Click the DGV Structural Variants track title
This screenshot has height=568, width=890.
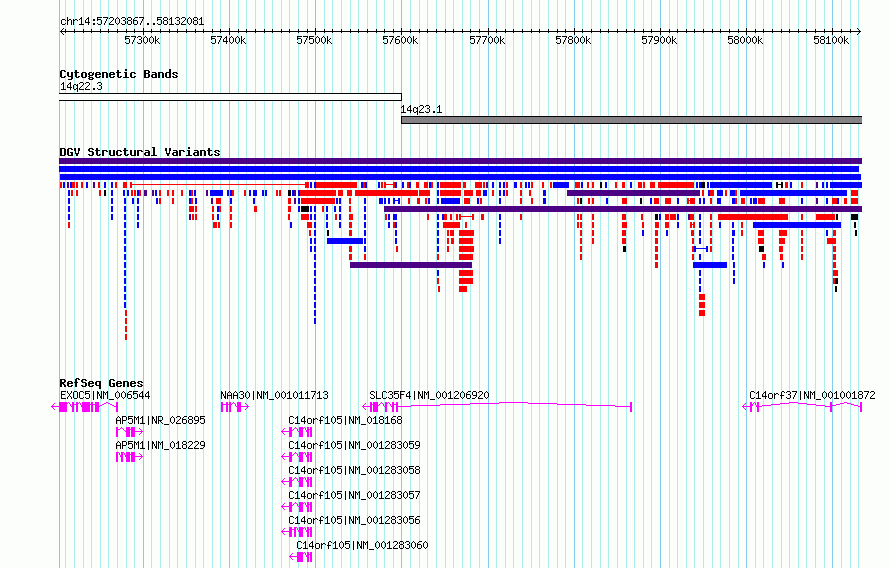tap(140, 152)
